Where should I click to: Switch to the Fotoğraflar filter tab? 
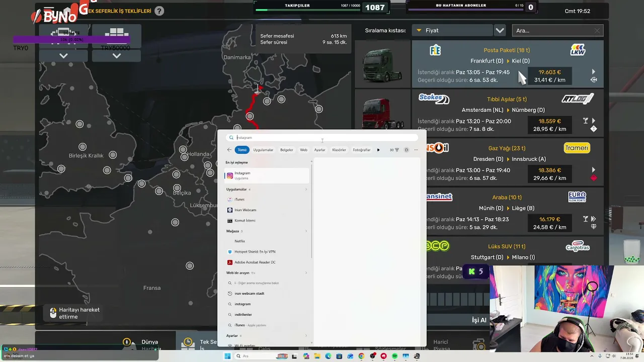[x=362, y=150]
